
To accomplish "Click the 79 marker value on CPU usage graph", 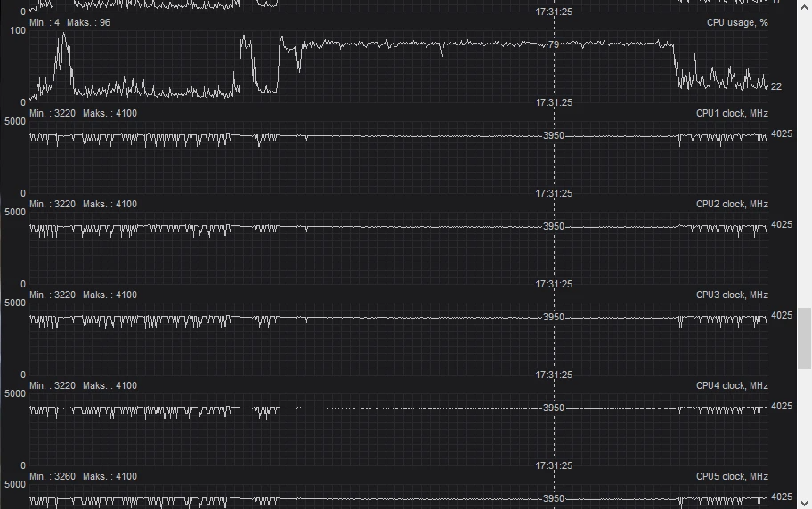I will (554, 45).
